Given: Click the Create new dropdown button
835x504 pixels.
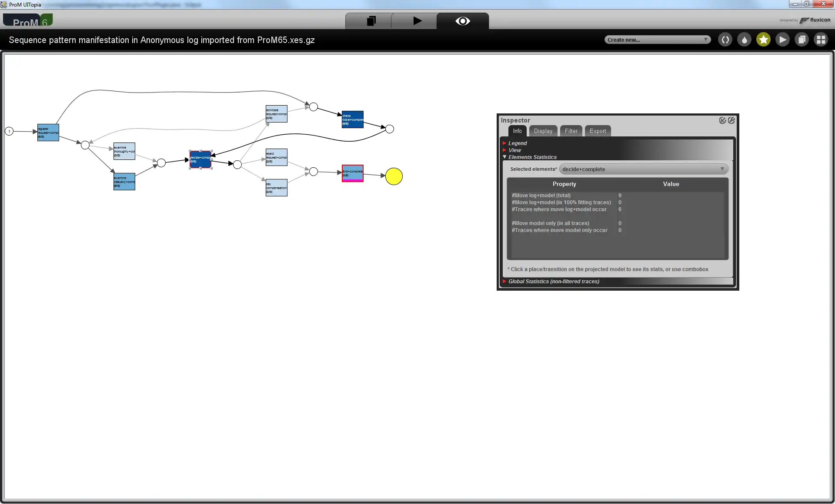Looking at the screenshot, I should coord(656,39).
